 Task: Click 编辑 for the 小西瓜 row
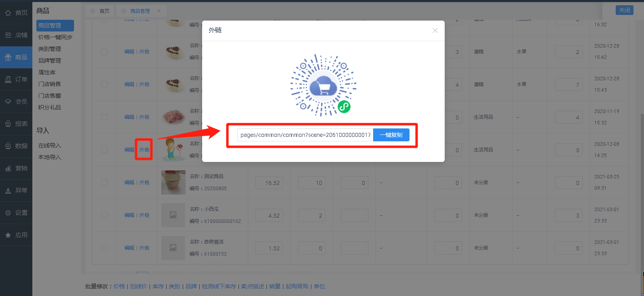point(129,215)
